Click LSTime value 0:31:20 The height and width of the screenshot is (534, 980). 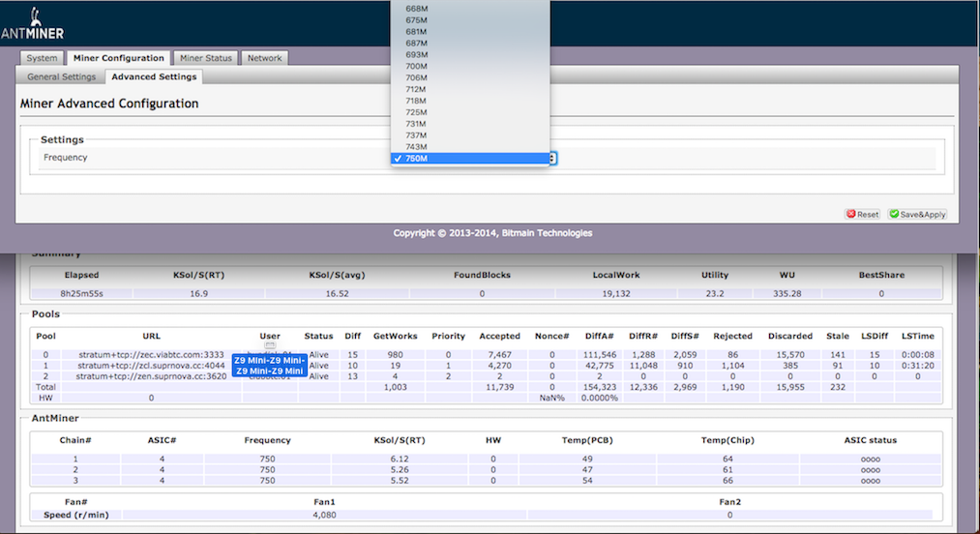click(x=917, y=365)
